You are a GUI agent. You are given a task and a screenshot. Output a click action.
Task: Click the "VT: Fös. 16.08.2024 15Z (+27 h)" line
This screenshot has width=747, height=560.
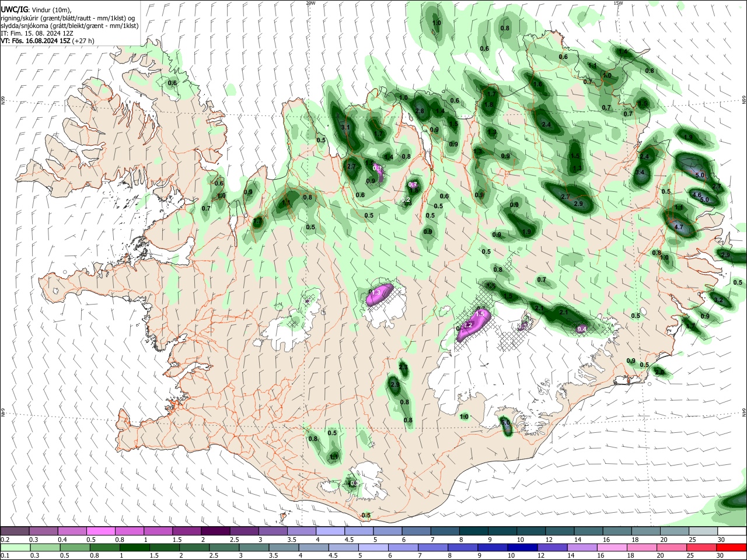(x=48, y=41)
